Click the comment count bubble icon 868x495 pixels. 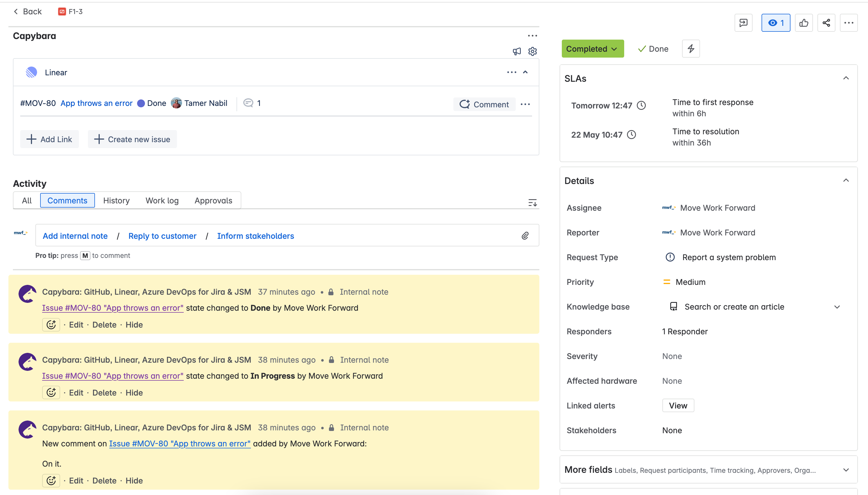coord(248,103)
